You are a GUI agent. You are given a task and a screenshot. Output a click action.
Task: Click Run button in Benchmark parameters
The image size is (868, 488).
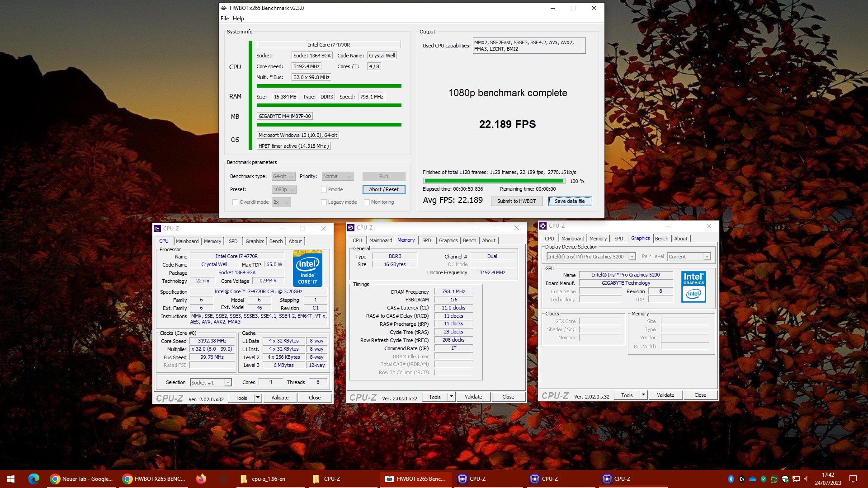(x=384, y=177)
